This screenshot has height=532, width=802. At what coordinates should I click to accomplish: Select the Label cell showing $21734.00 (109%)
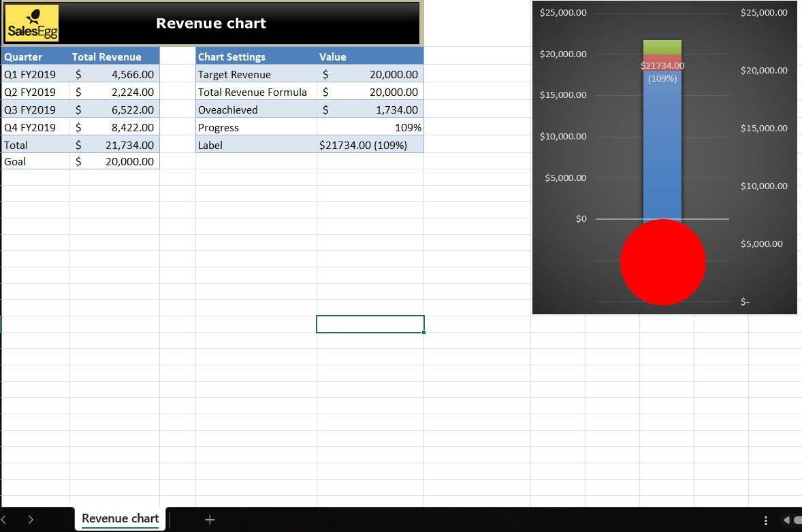(x=370, y=145)
